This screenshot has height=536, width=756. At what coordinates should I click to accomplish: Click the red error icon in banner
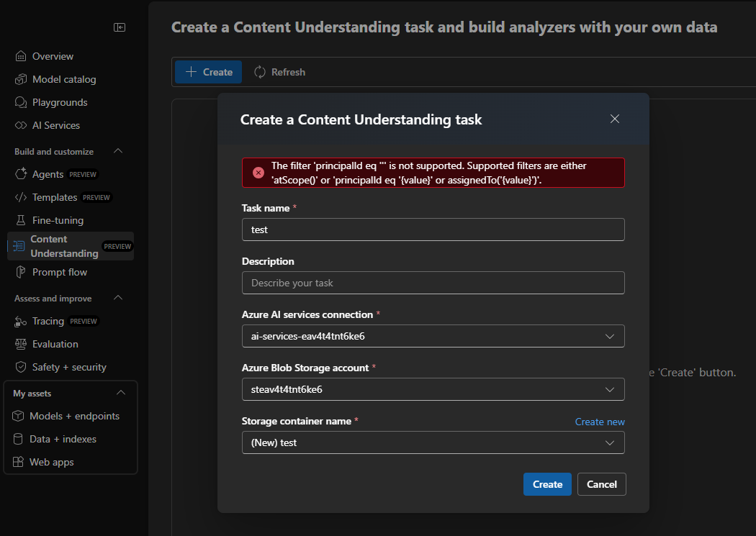(258, 173)
